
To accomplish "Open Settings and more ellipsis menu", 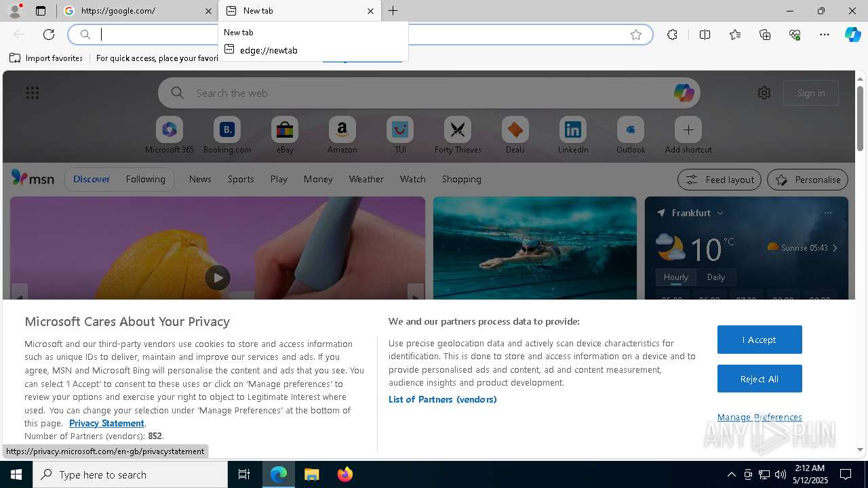I will point(825,35).
